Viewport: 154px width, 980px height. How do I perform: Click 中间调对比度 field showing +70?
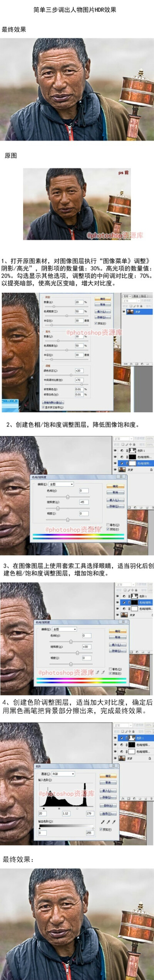point(79,380)
